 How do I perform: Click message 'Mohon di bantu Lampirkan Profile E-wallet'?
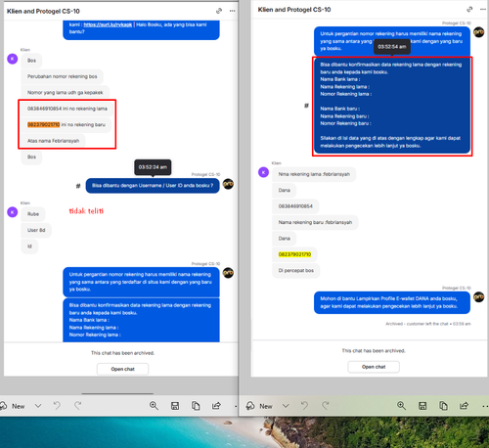point(392,302)
